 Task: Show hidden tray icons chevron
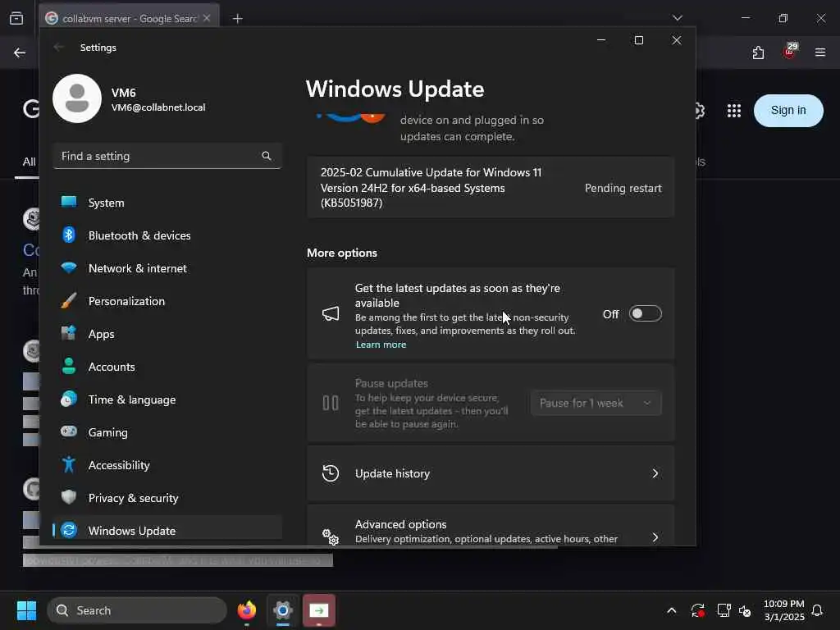click(x=671, y=610)
